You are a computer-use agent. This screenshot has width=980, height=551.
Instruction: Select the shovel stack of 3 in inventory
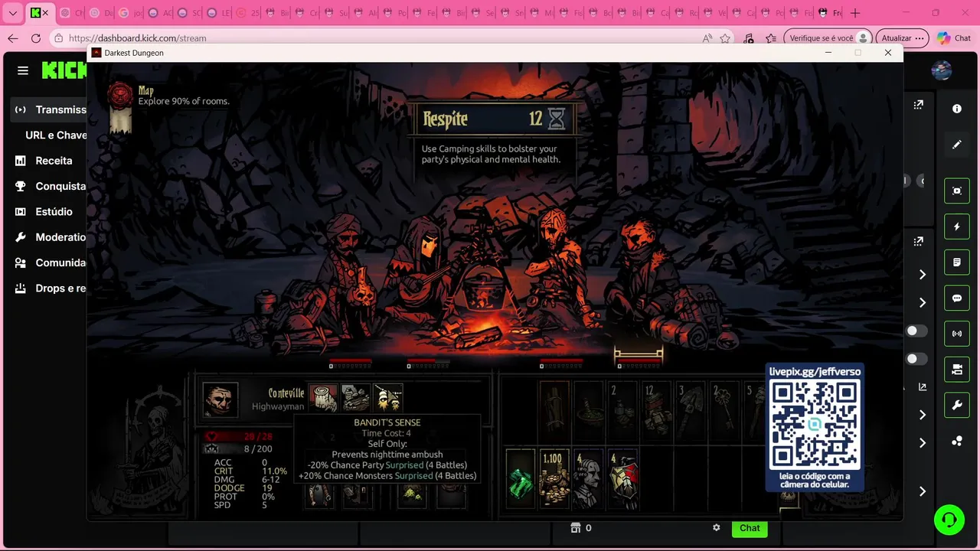tap(690, 412)
